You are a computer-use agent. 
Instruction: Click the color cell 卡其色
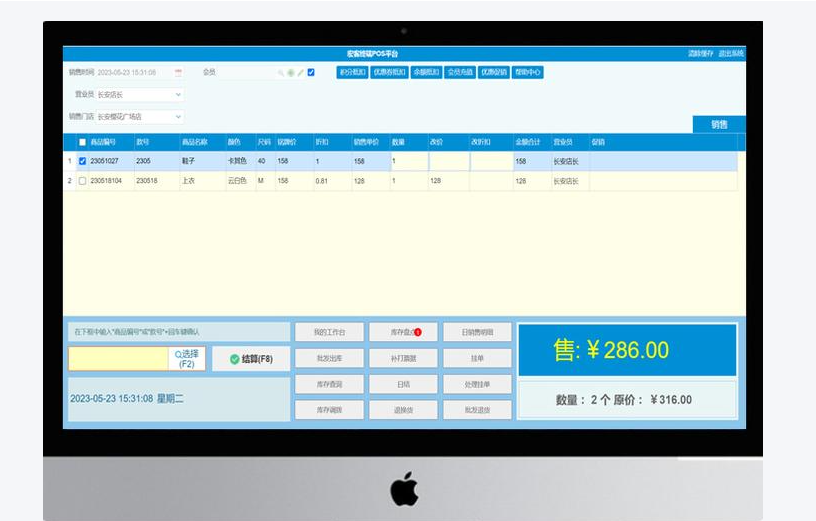237,161
